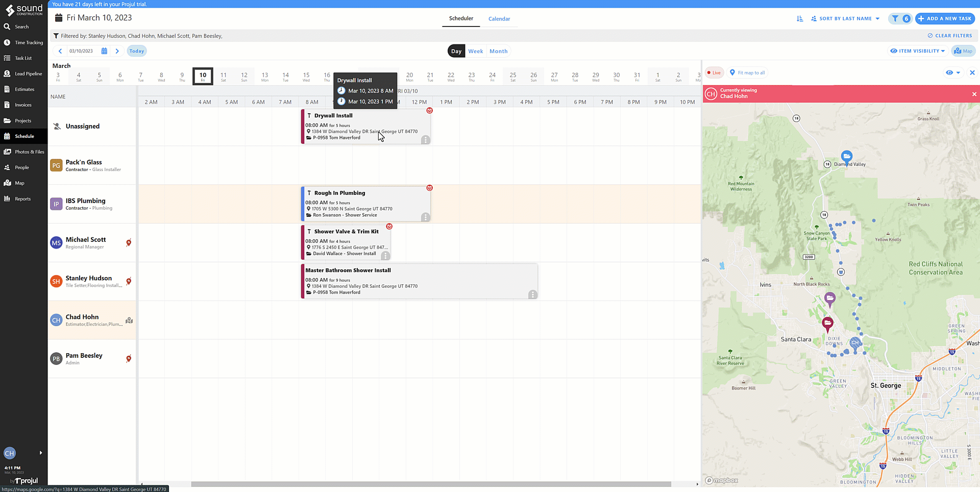This screenshot has height=492, width=980.
Task: Expand the user profile chevron at bottom left
Action: [x=41, y=453]
